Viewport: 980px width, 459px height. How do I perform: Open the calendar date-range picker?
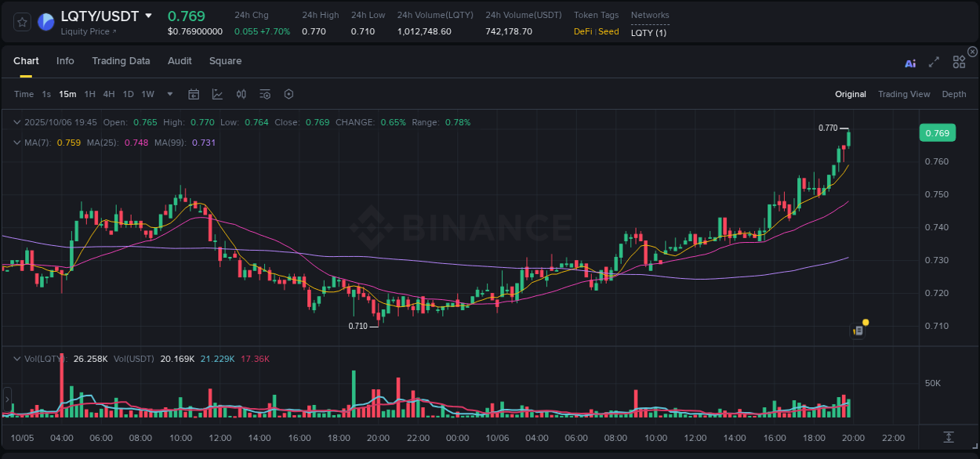click(x=194, y=93)
